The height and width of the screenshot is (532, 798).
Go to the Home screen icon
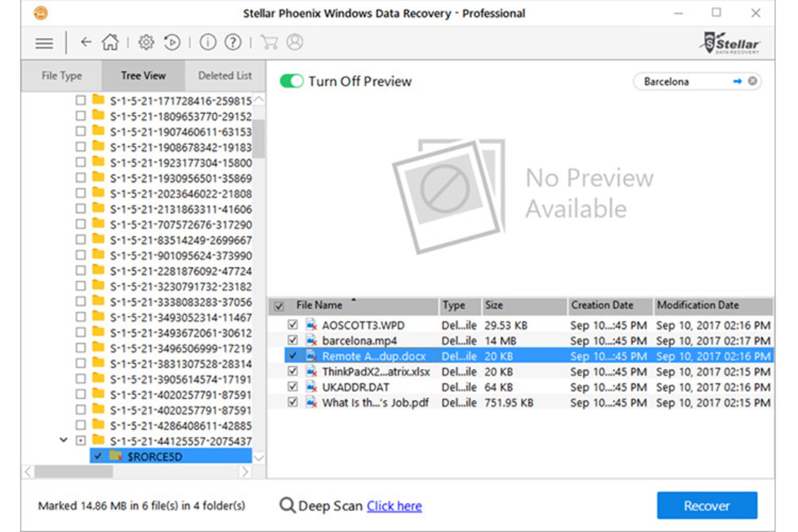tap(110, 42)
